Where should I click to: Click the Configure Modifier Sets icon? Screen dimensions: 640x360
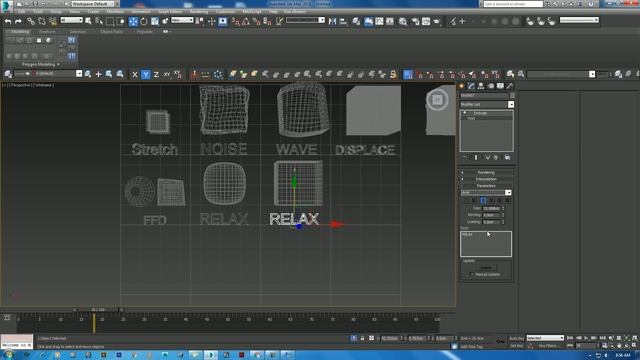pos(507,157)
